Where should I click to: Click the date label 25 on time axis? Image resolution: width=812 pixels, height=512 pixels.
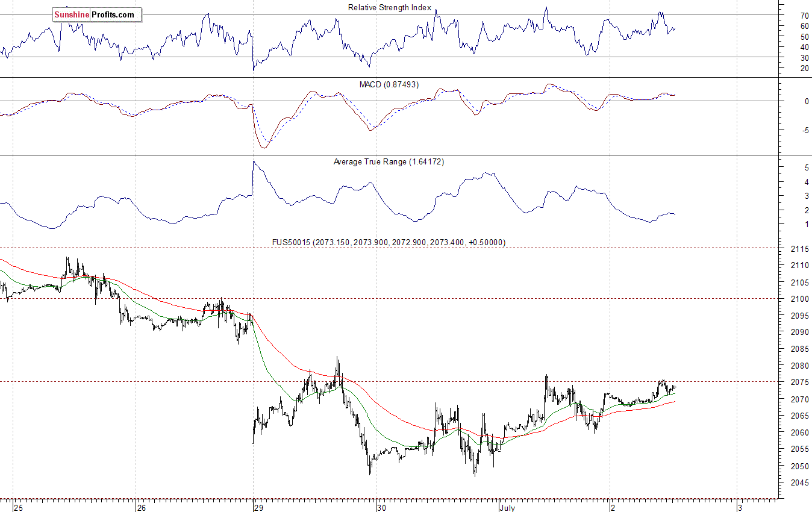[x=20, y=507]
